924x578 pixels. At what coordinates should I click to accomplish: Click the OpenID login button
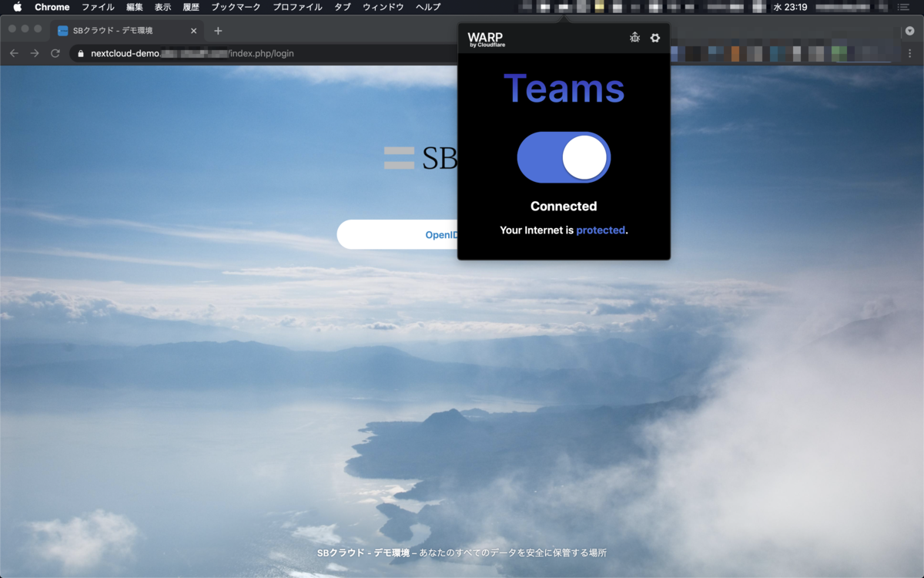coord(397,234)
